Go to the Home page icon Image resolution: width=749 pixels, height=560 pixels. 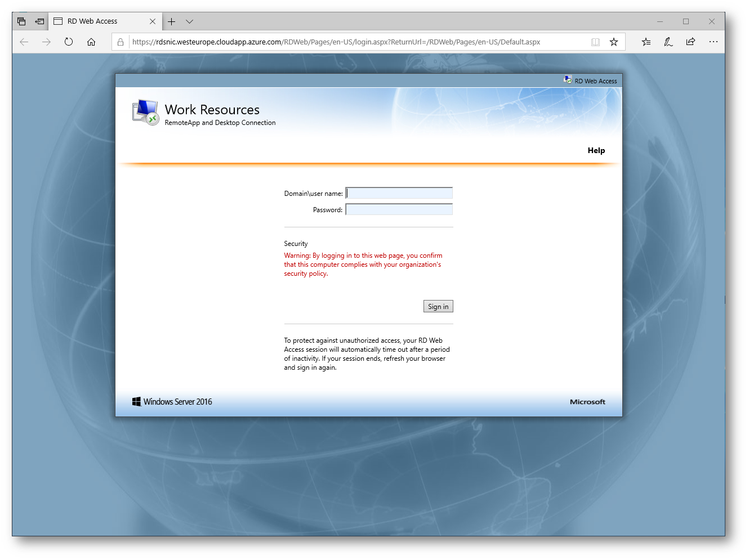pyautogui.click(x=91, y=42)
